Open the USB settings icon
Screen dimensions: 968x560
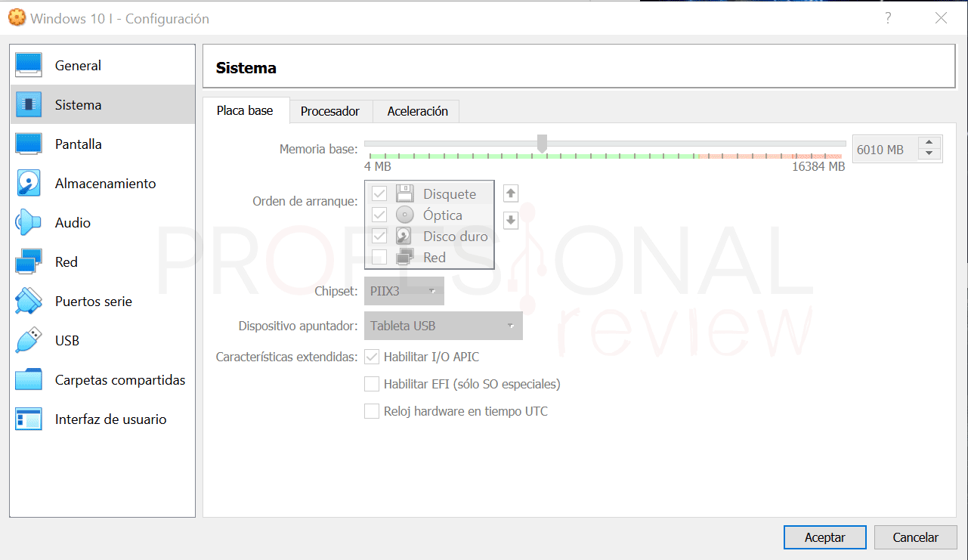[x=29, y=341]
